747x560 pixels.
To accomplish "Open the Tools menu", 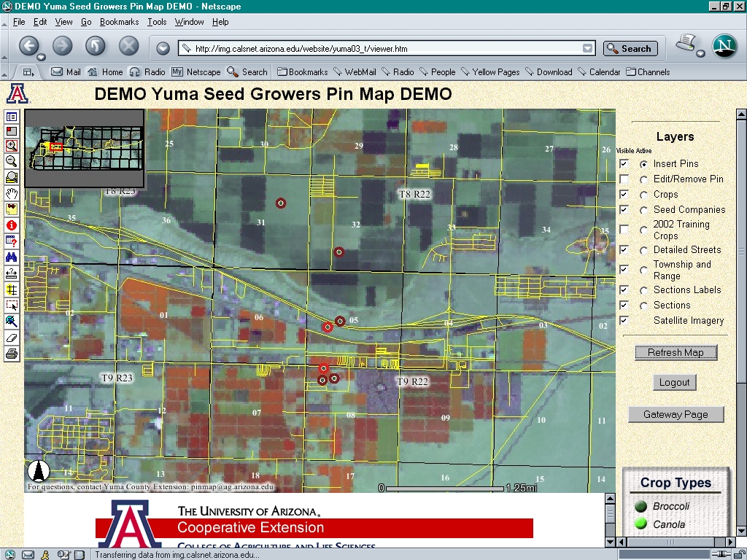I will pyautogui.click(x=157, y=22).
